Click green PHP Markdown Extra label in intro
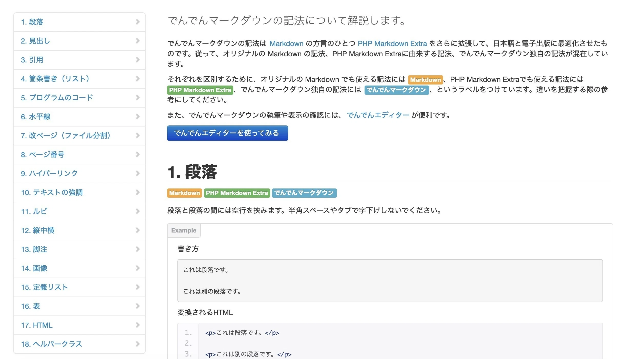Screen dimensions: 644x359 [200, 90]
